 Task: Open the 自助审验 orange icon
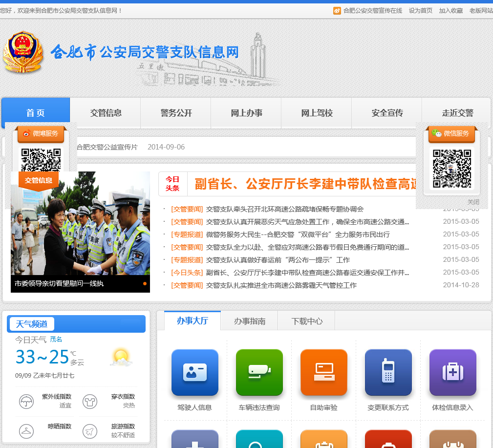click(x=324, y=372)
